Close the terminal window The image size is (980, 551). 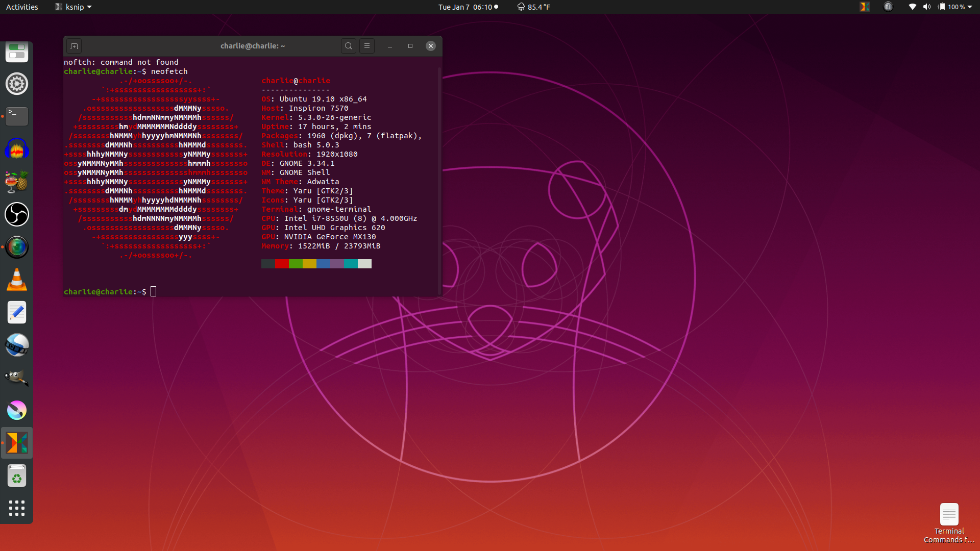[x=431, y=46]
